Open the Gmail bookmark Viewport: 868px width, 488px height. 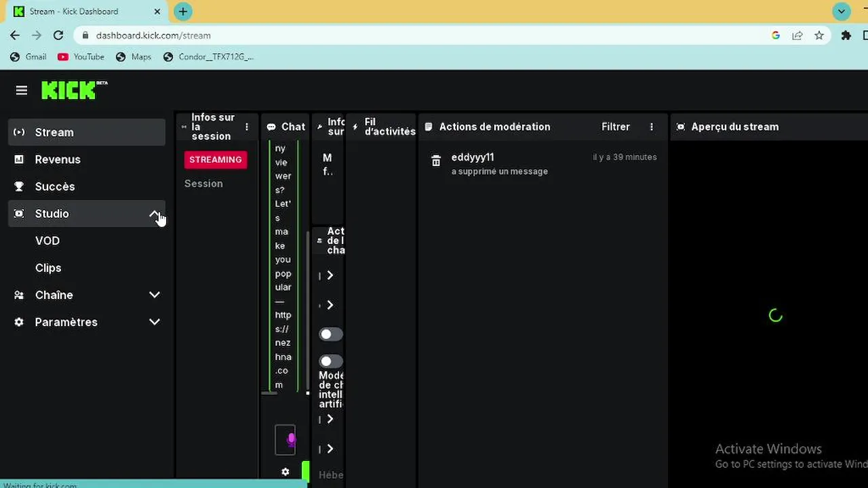[x=28, y=57]
